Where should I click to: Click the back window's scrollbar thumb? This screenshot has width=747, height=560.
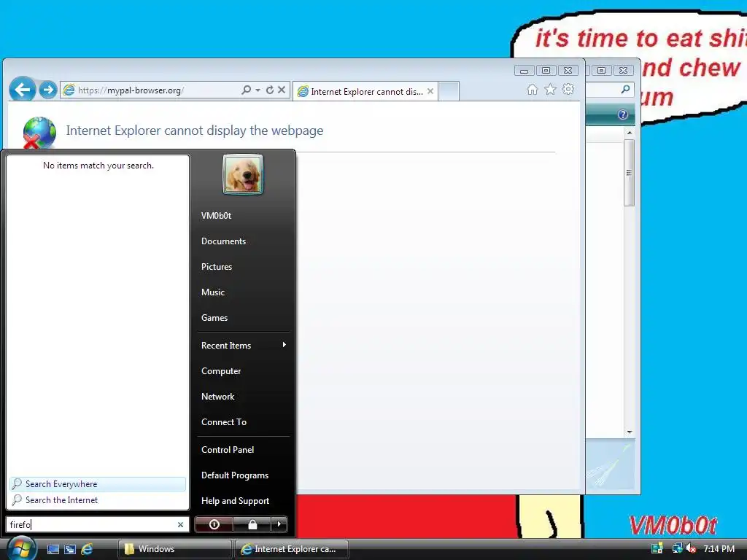coord(630,172)
